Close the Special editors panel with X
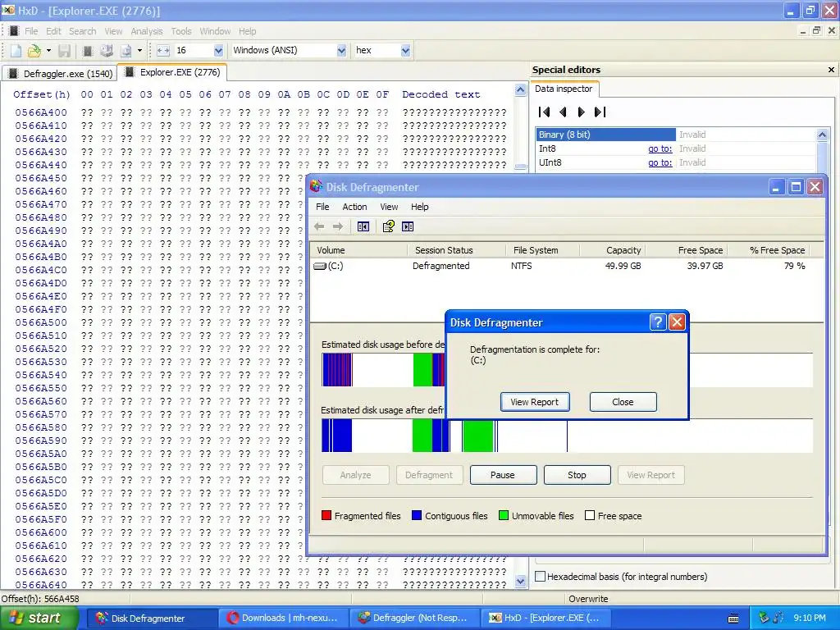This screenshot has width=840, height=630. 831,70
